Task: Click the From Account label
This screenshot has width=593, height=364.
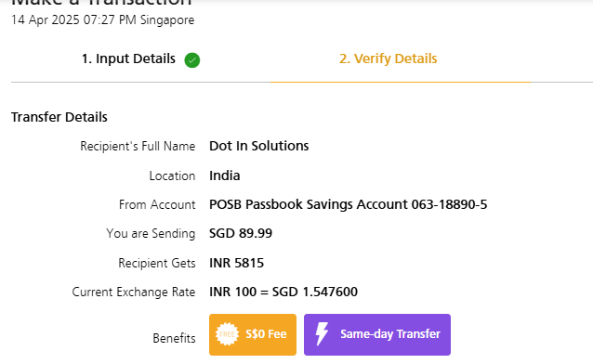Action: tap(157, 205)
